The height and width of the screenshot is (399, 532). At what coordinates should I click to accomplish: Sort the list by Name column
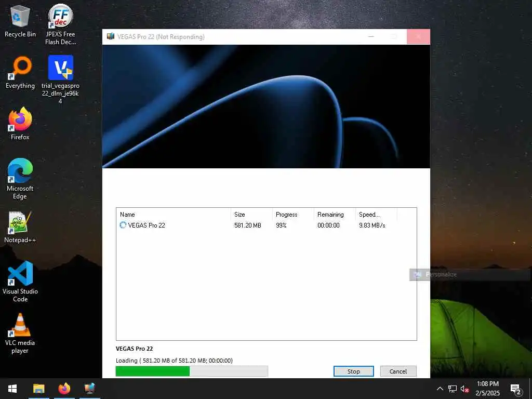[x=174, y=215]
